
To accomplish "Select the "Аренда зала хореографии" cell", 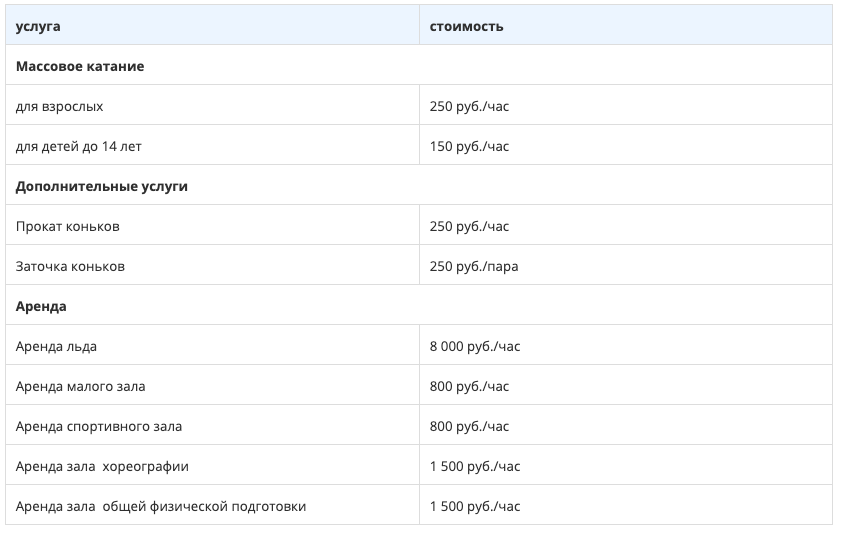I will click(102, 466).
